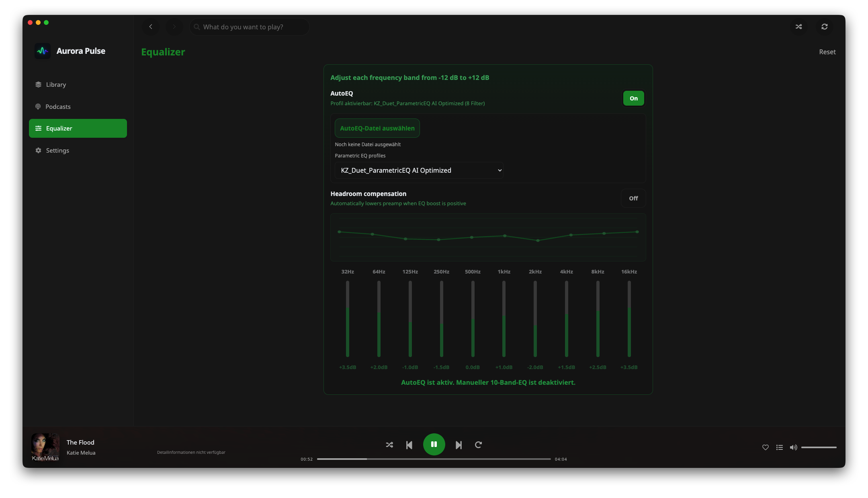The height and width of the screenshot is (498, 868).
Task: Click the 8kHz band slider
Action: click(598, 319)
